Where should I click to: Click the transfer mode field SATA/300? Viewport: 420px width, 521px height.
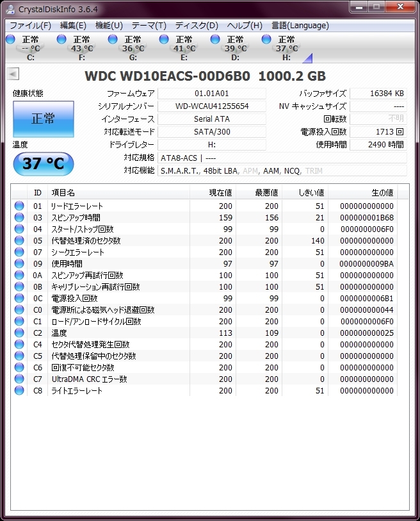212,132
